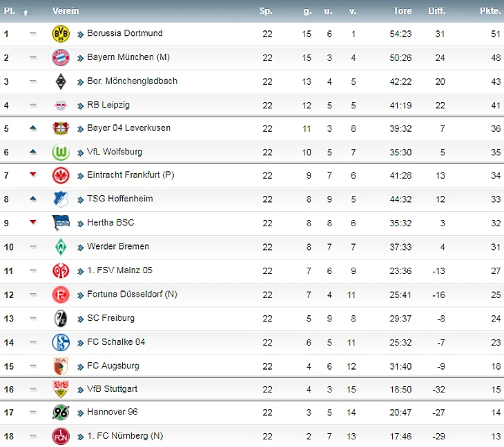Click the FC Schalke 04 crest

61,341
